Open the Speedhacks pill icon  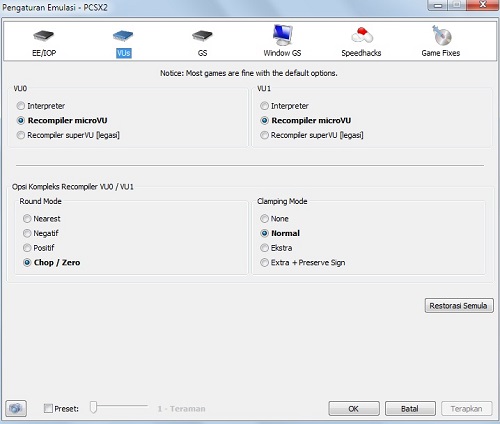[x=362, y=35]
